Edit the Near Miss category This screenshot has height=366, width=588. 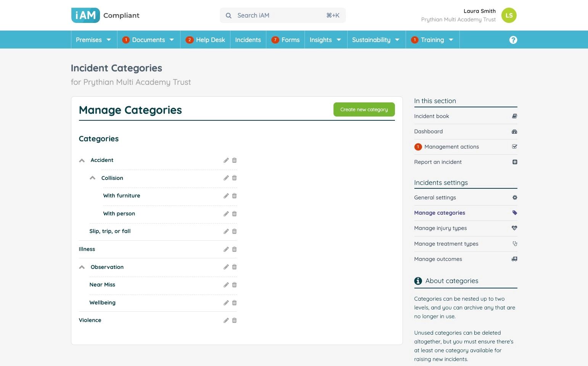click(x=226, y=285)
